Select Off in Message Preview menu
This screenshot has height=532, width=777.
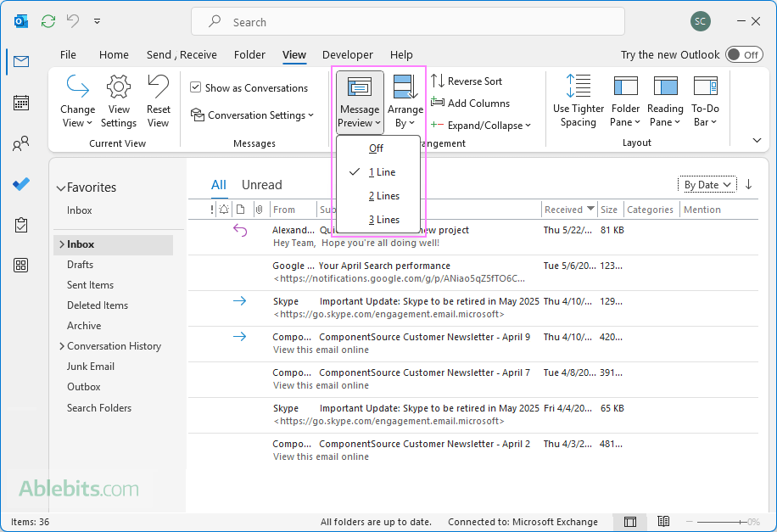[378, 148]
